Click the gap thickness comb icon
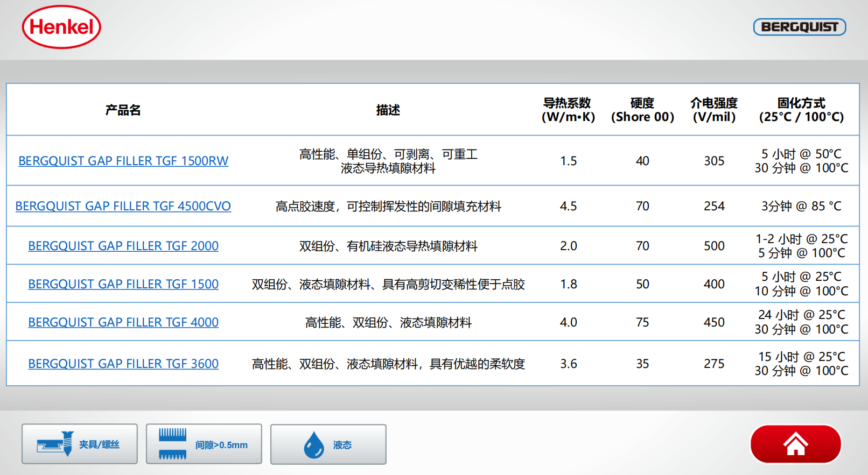868x475 pixels. click(173, 444)
